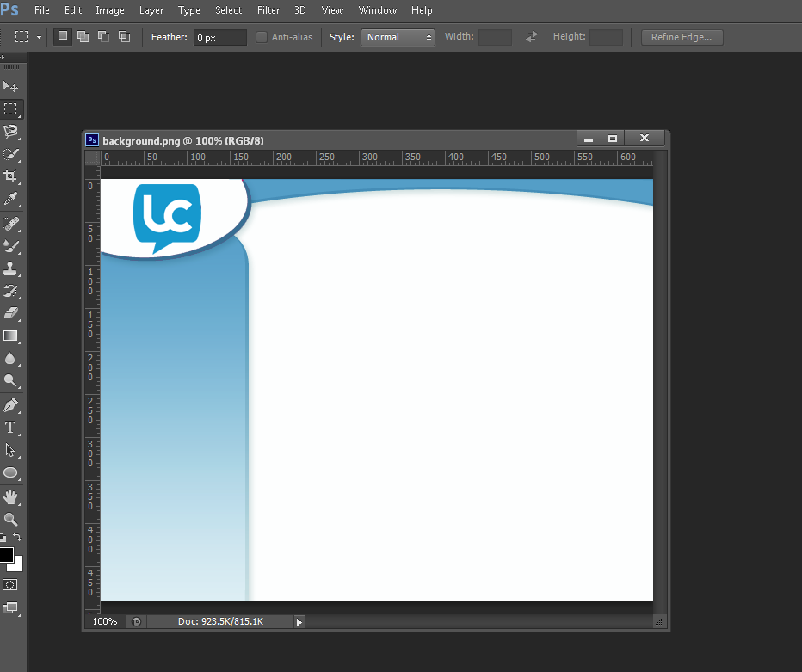This screenshot has width=802, height=672.
Task: Click the Feather input field
Action: (219, 37)
